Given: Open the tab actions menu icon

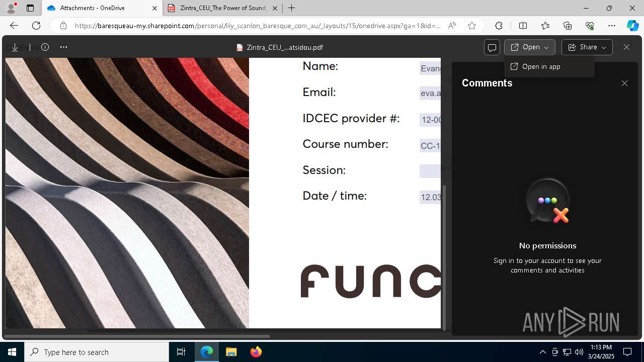Looking at the screenshot, I should click(x=30, y=8).
